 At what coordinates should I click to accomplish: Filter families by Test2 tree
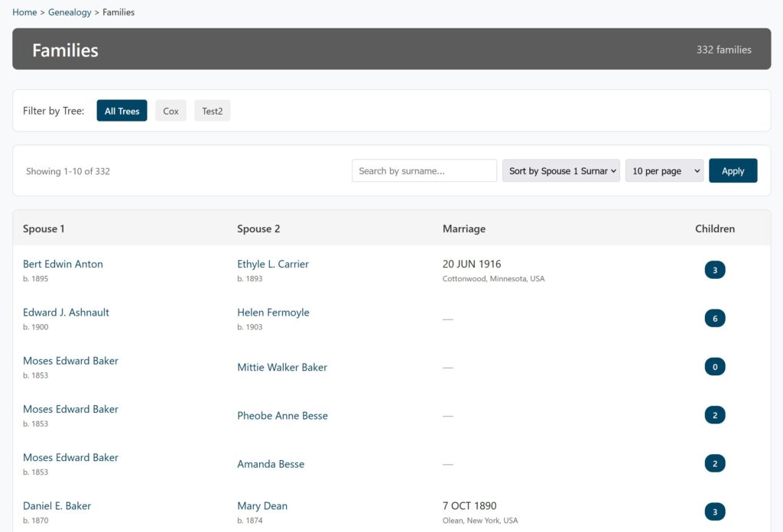pyautogui.click(x=212, y=111)
